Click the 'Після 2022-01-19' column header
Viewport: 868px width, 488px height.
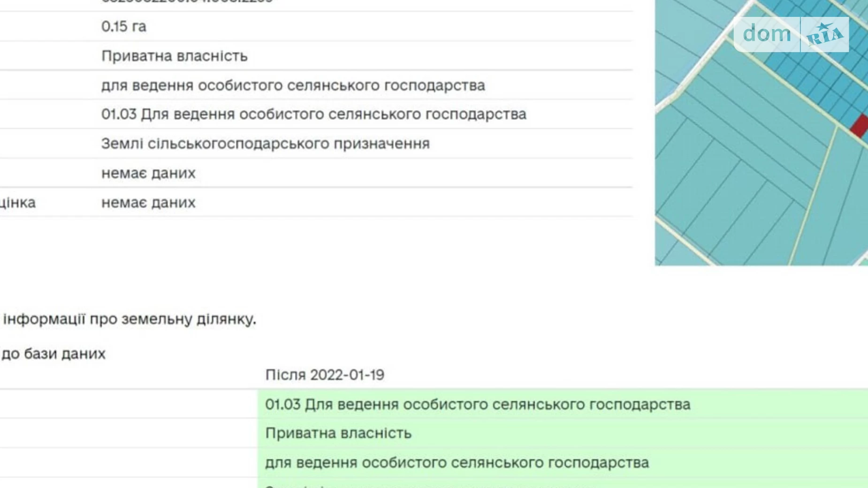[x=325, y=375]
